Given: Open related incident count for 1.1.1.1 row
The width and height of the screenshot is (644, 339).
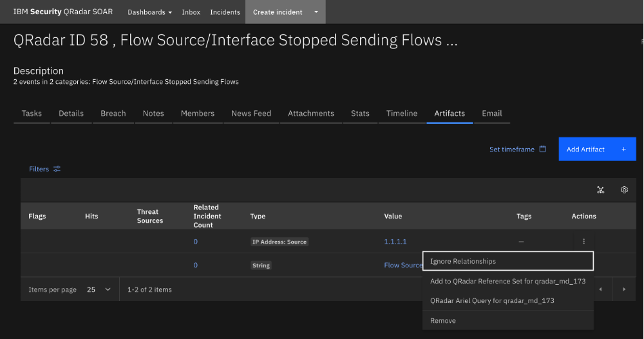Looking at the screenshot, I should click(196, 242).
